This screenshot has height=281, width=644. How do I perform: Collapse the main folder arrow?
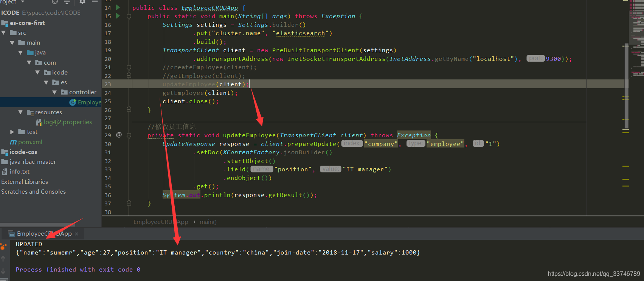point(12,43)
